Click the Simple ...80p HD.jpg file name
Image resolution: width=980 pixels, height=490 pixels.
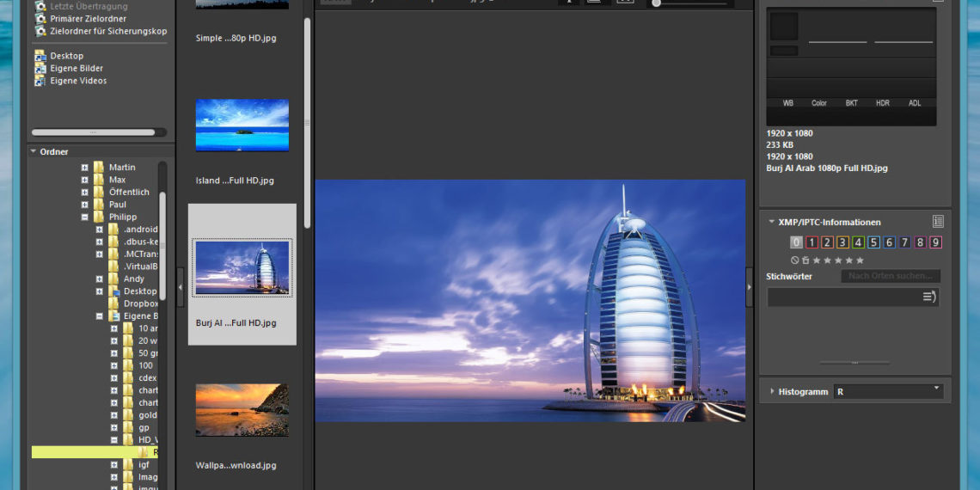[236, 38]
